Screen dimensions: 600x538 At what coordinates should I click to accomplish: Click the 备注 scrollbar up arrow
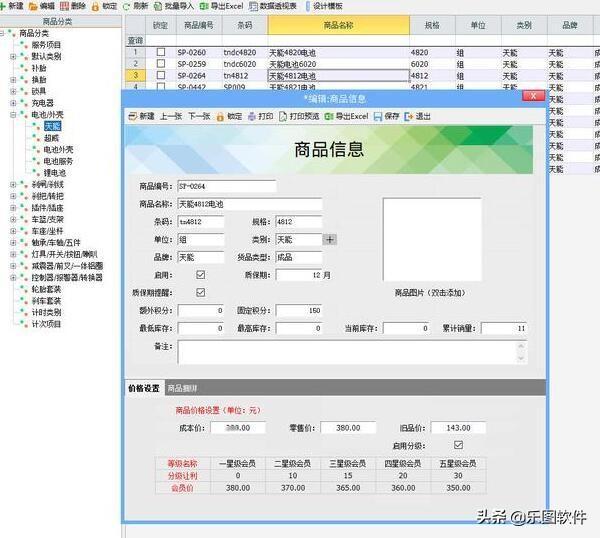point(521,346)
